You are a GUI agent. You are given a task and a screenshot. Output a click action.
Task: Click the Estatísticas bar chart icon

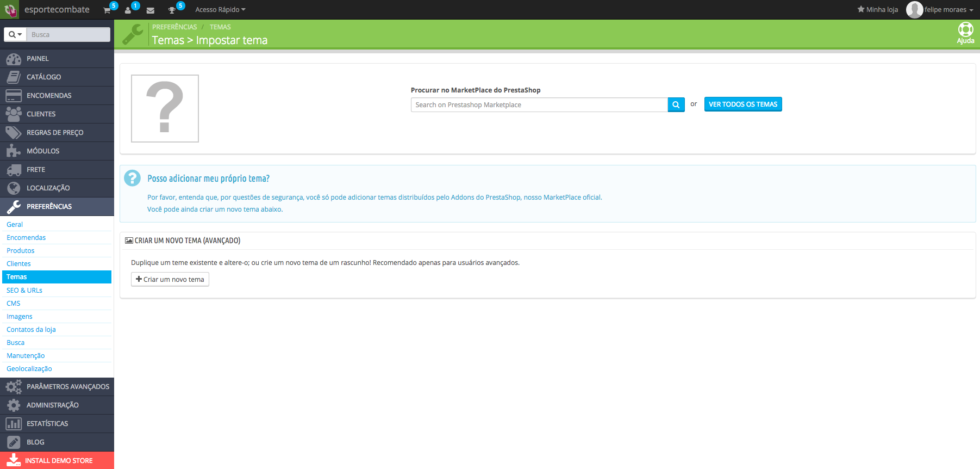(14, 424)
